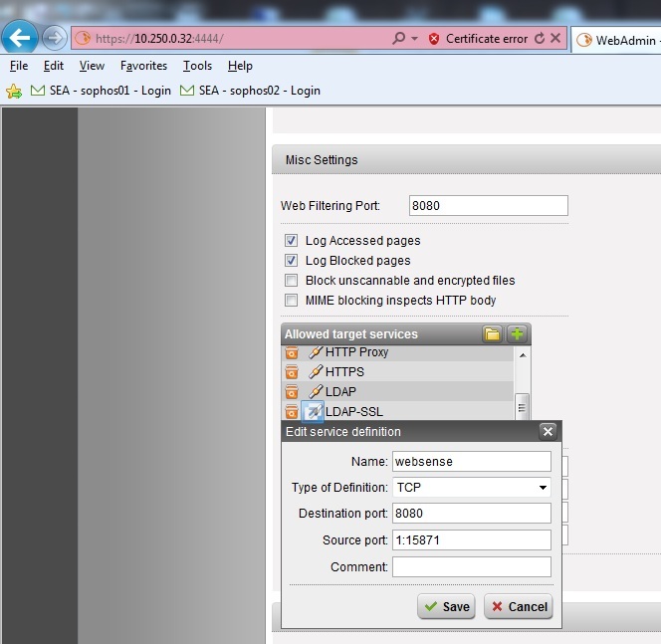Click the folder icon in Allowed target services

click(x=492, y=334)
